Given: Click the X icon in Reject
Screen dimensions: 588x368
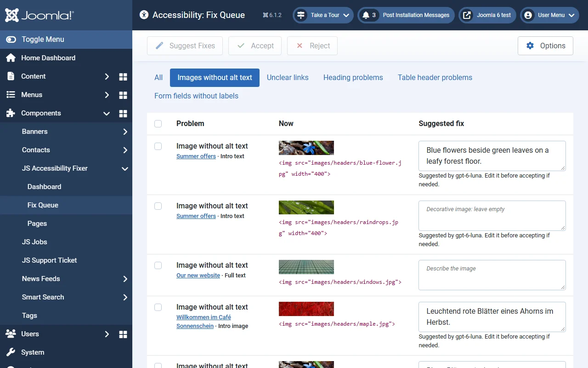Looking at the screenshot, I should [x=300, y=46].
